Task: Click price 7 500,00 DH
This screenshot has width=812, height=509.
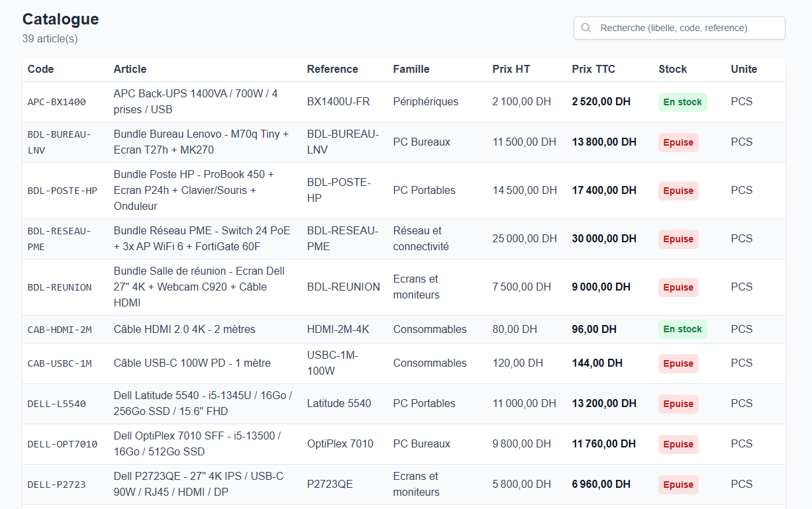Action: tap(522, 287)
